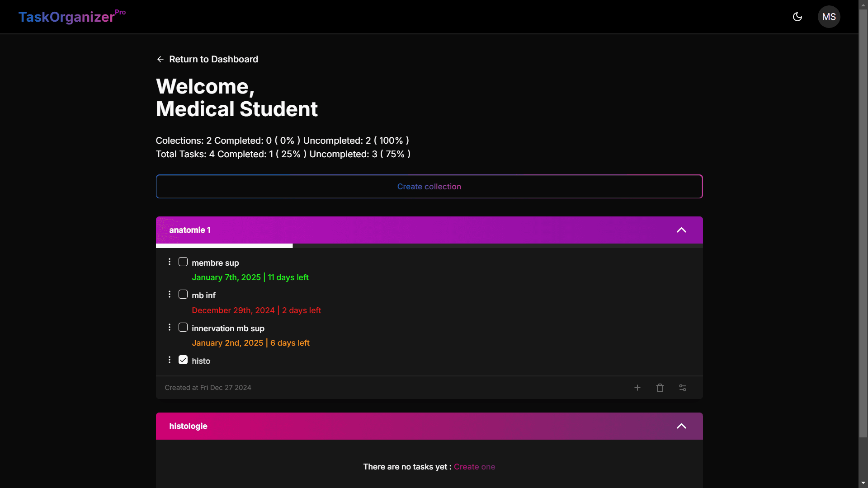This screenshot has width=868, height=488.
Task: Open anatomie 1 collection settings sliders icon
Action: click(x=683, y=388)
